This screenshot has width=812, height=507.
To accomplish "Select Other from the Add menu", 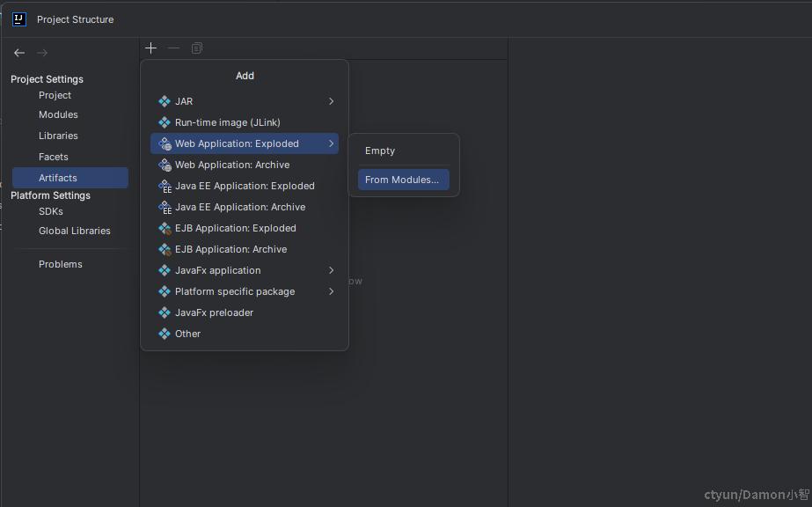I will [245, 334].
